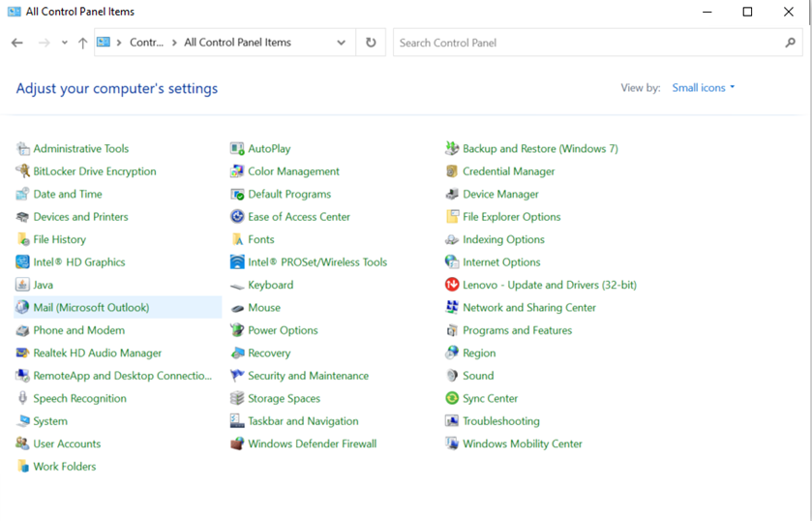
Task: Open the Windows Defender Firewall icon
Action: pos(237,444)
